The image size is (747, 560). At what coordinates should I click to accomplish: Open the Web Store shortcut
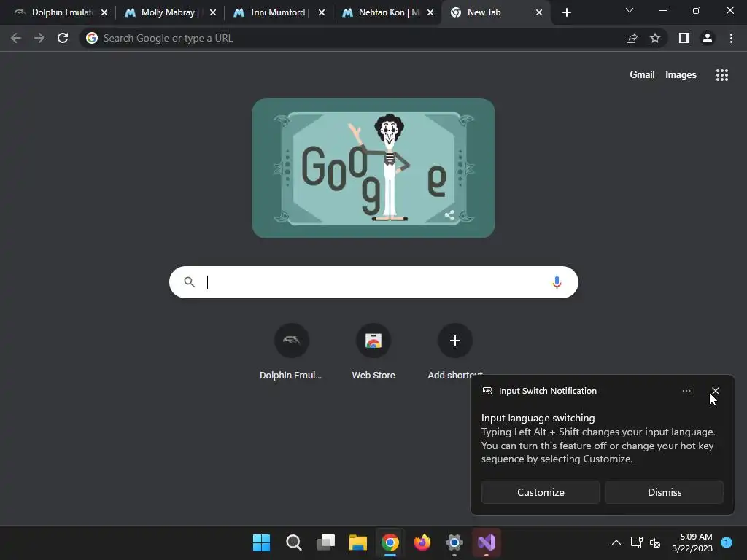click(x=373, y=352)
